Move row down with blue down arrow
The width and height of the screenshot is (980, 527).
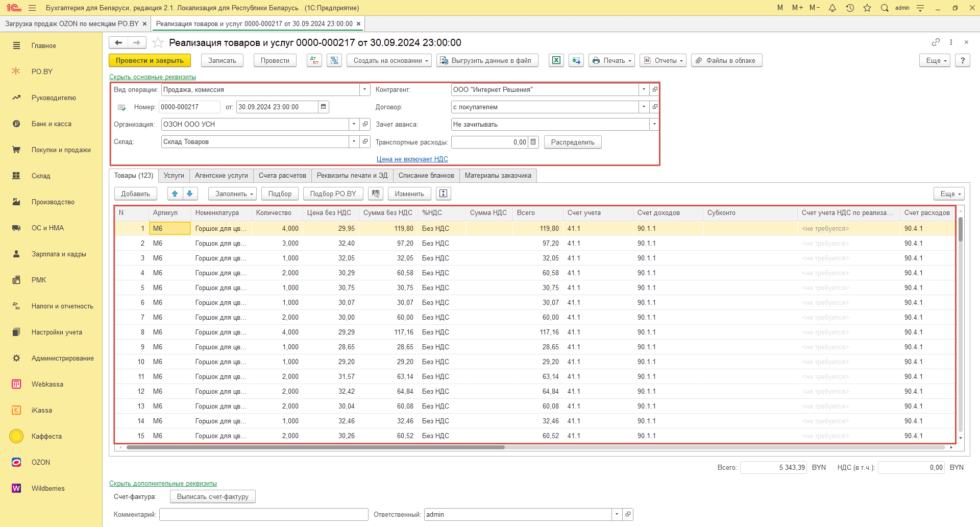click(x=190, y=194)
